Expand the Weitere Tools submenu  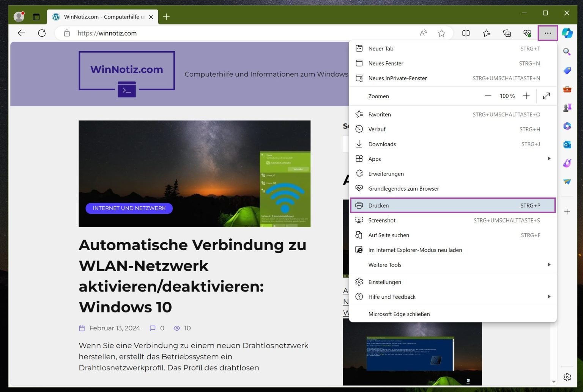pyautogui.click(x=549, y=265)
